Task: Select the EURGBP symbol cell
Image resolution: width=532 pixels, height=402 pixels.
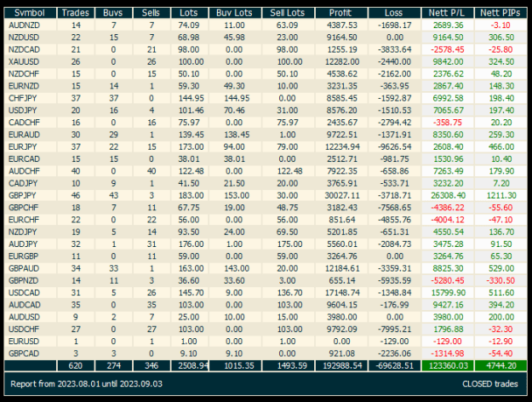Action: pos(30,256)
